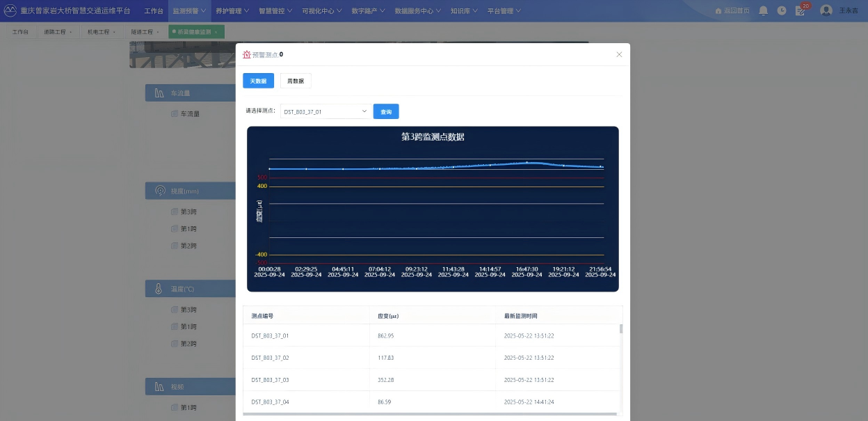Viewport: 868px width, 421px height.
Task: Open 工作台 in the top navigation bar
Action: click(154, 11)
